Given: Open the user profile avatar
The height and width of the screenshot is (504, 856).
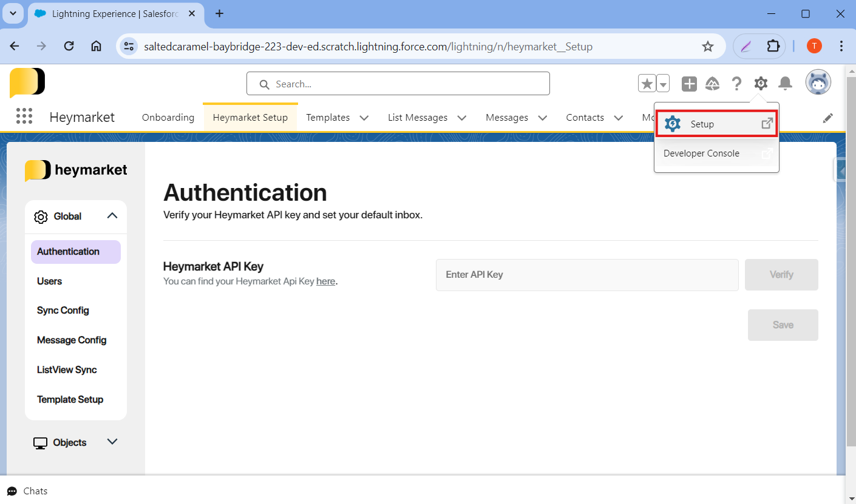Looking at the screenshot, I should pos(818,82).
